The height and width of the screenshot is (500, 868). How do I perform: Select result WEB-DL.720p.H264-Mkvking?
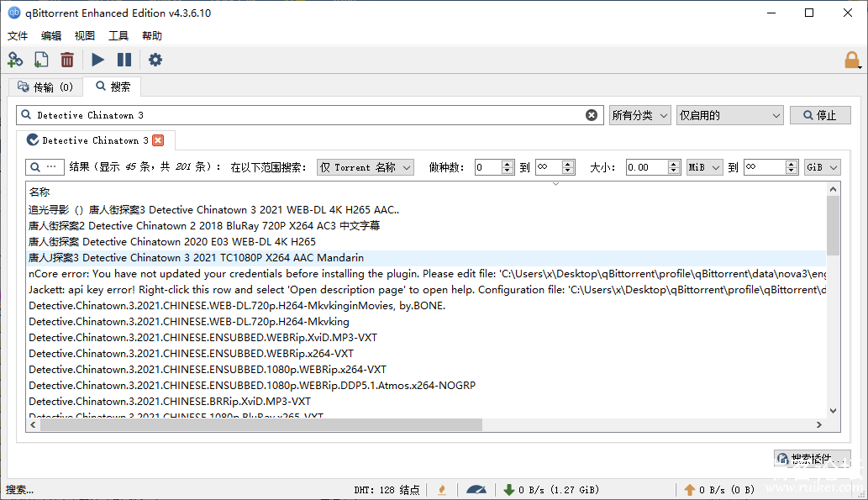tap(426, 322)
